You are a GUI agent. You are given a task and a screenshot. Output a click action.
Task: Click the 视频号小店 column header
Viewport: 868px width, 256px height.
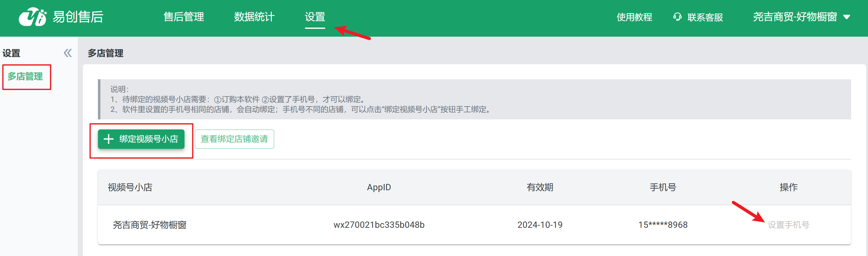[130, 187]
